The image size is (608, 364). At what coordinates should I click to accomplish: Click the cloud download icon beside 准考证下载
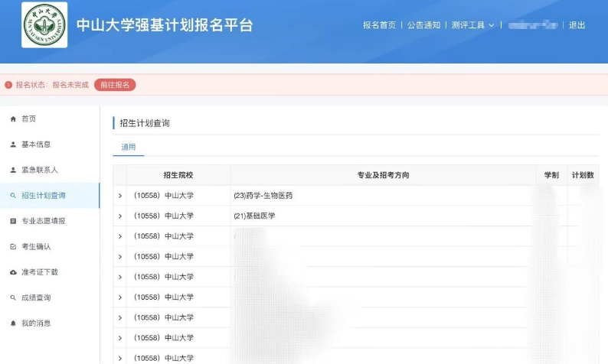tap(13, 272)
